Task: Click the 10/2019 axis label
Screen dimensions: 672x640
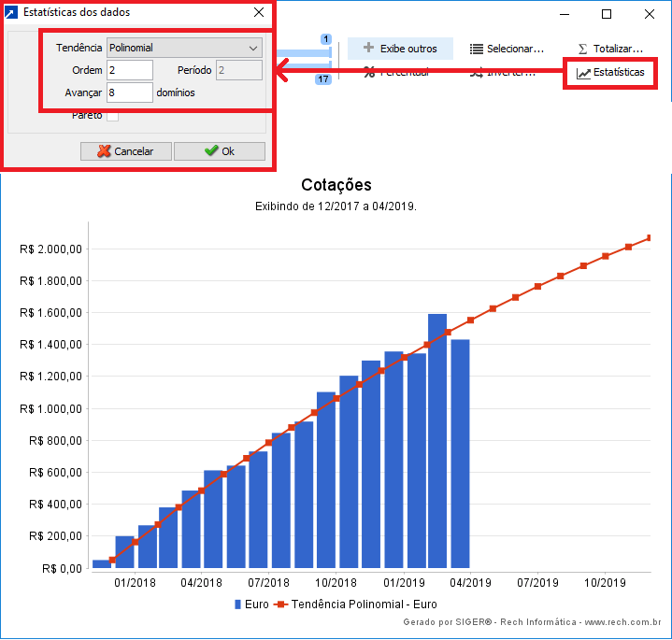Action: tap(605, 583)
